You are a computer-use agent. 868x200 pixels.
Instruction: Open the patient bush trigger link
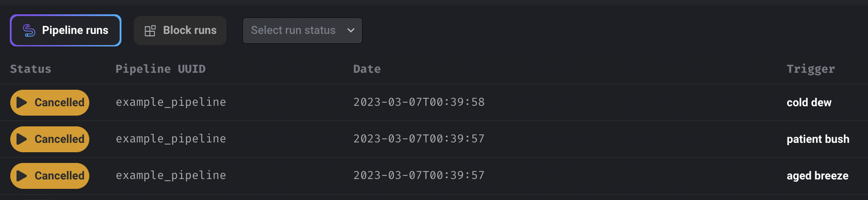[x=818, y=139]
